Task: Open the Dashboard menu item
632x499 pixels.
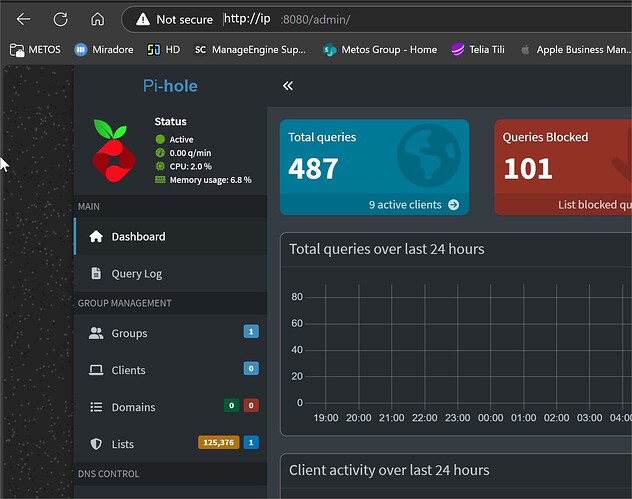Action: click(x=138, y=237)
